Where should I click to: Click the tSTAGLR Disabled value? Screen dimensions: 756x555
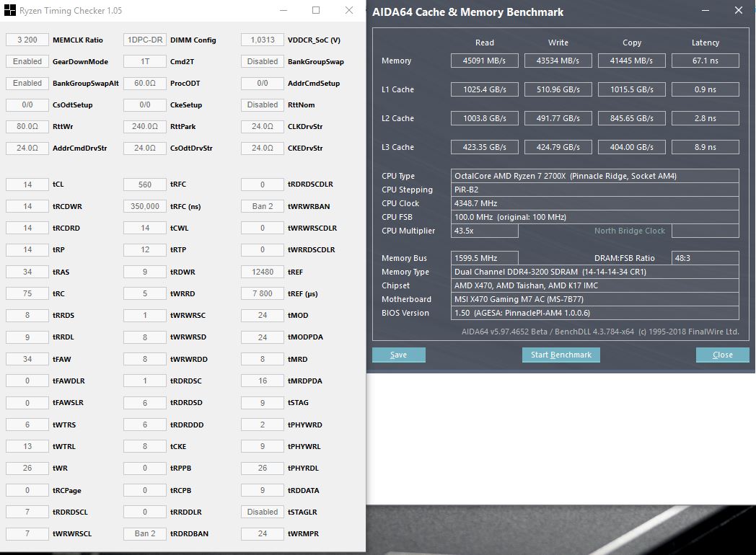[x=263, y=512]
